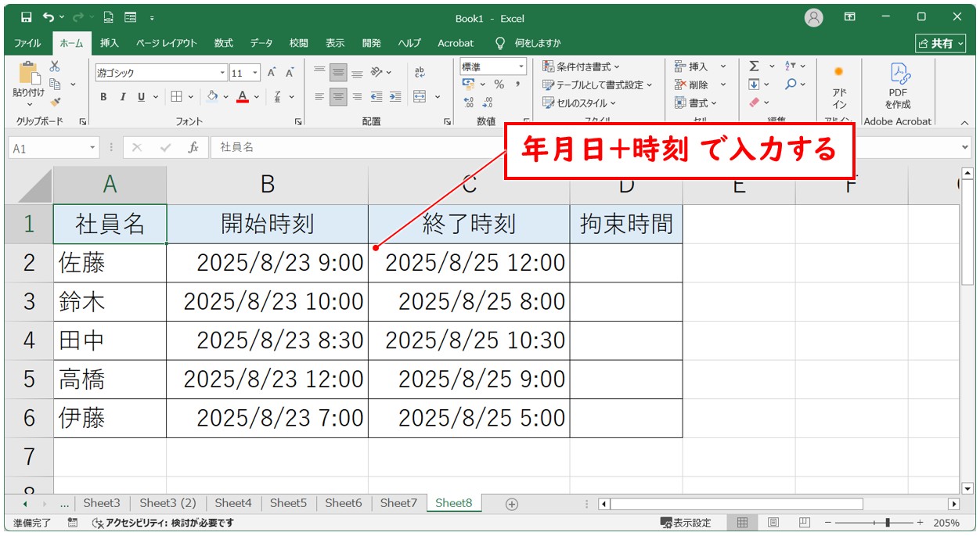Screen dimensions: 980x536
Task: Click the paste clipboard icon
Action: [29, 73]
